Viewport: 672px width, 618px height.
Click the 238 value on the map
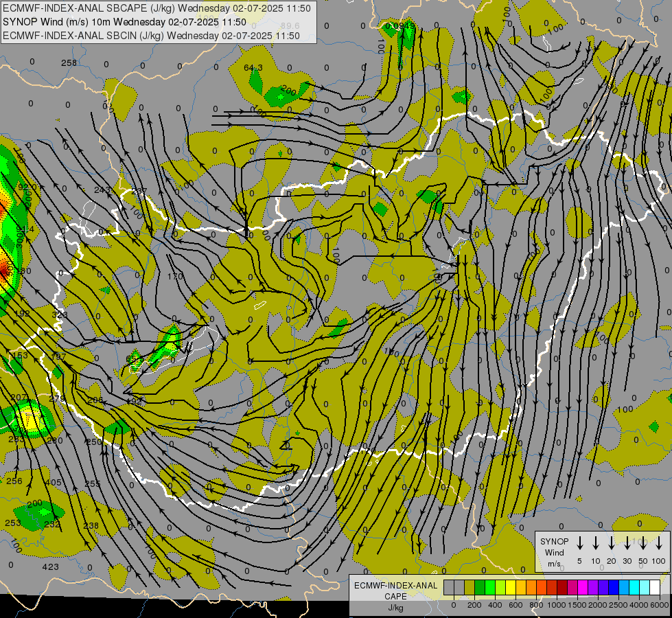(91, 525)
